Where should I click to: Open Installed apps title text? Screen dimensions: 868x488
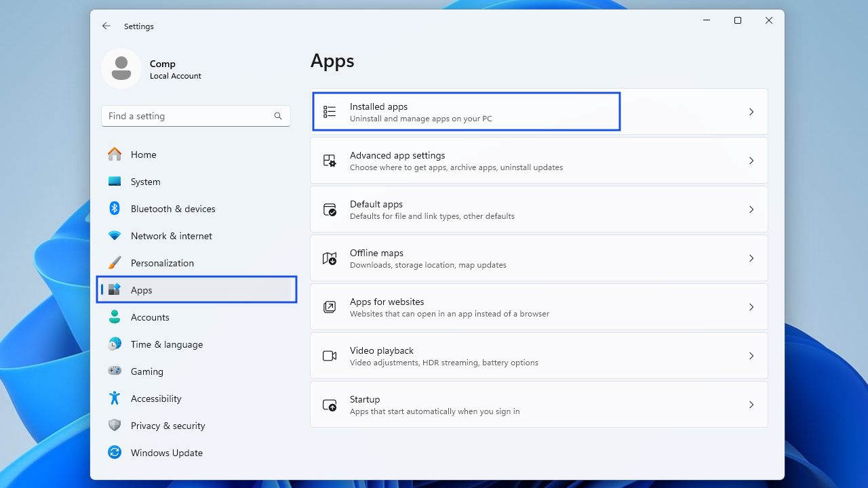[x=378, y=106]
